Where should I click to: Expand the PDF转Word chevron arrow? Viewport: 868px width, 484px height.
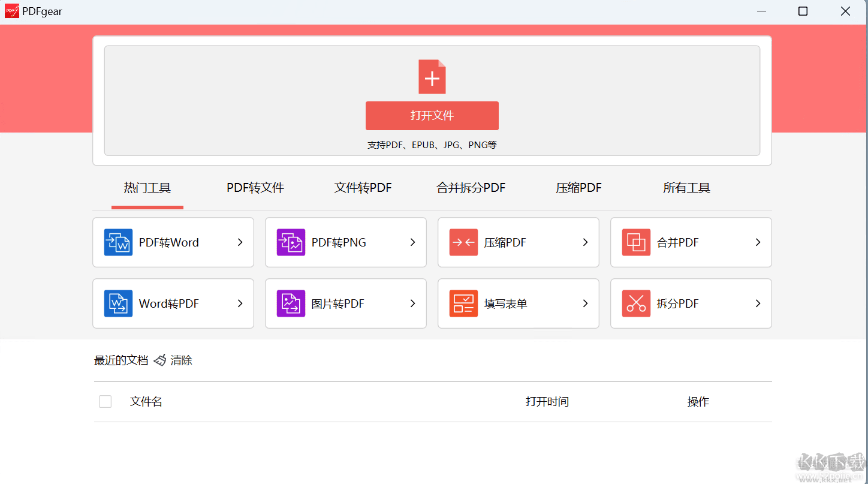coord(240,242)
